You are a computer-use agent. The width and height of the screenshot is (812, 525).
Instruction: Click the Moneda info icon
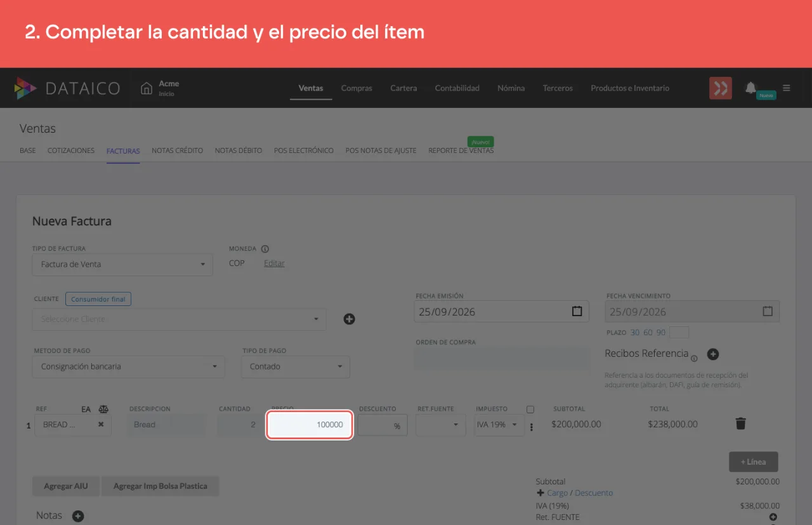pos(265,249)
